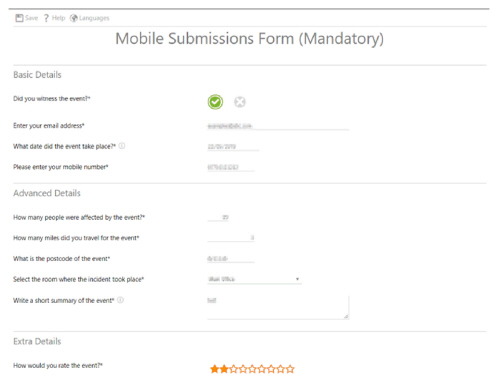Click the room dropdown arrow

(x=297, y=279)
